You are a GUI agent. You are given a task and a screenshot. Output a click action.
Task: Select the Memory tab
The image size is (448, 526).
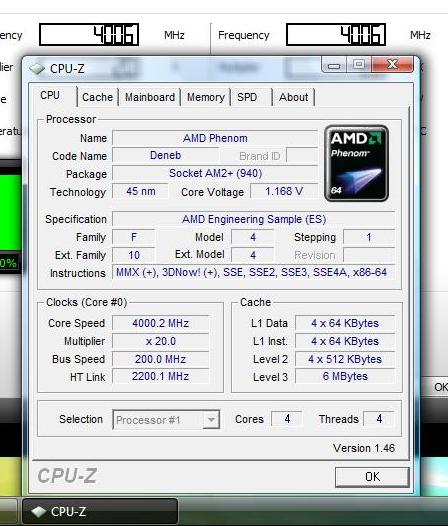tap(206, 97)
